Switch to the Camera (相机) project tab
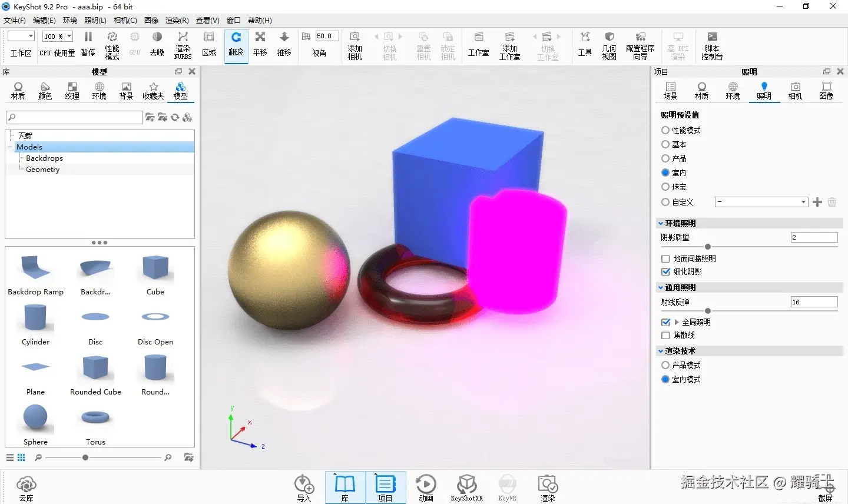Image resolution: width=848 pixels, height=504 pixels. coord(795,91)
